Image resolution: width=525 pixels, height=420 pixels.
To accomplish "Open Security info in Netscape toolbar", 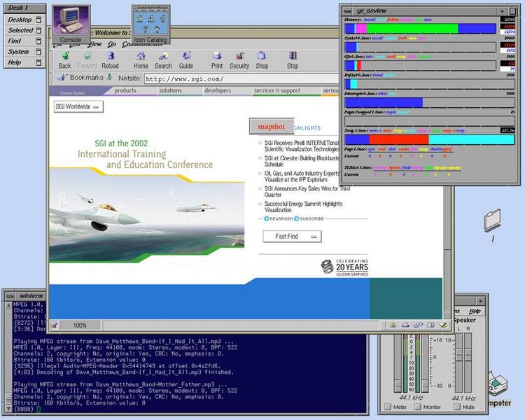I will point(239,56).
